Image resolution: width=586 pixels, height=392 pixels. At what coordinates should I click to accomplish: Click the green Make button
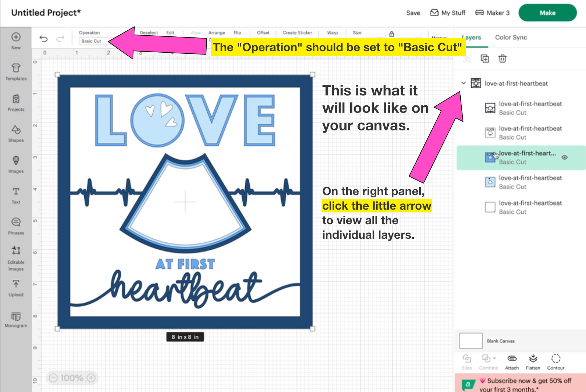click(x=547, y=13)
